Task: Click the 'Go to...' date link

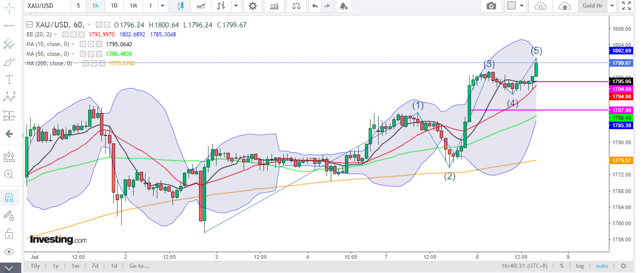Action: tap(139, 266)
